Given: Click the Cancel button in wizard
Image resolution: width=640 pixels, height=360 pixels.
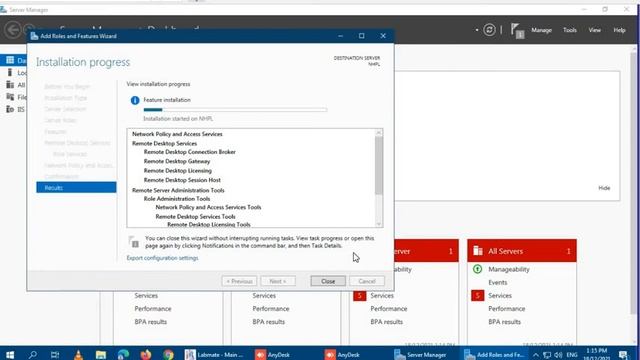Looking at the screenshot, I should (367, 281).
